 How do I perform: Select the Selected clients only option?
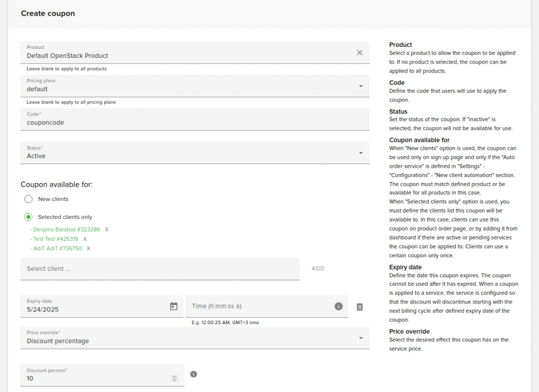[28, 217]
